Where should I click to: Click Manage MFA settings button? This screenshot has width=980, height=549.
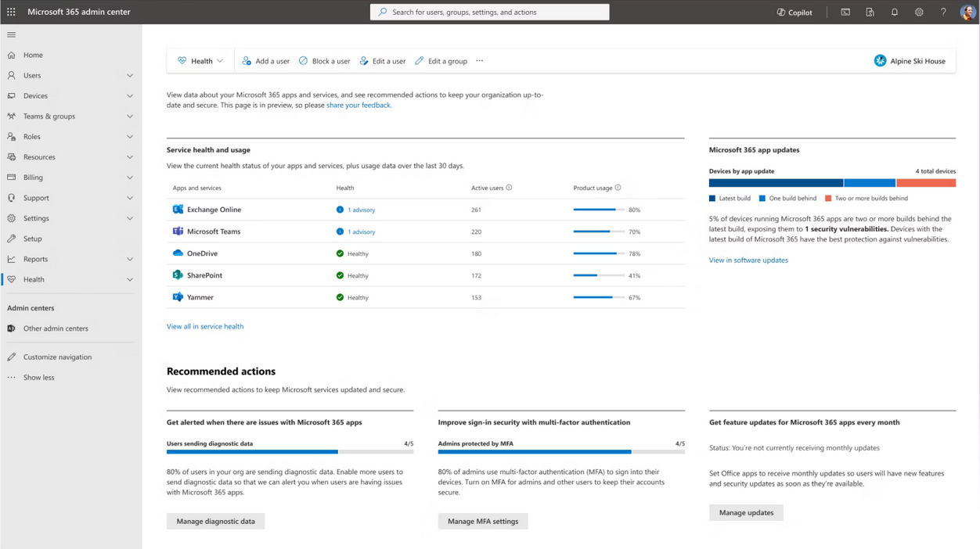click(483, 521)
